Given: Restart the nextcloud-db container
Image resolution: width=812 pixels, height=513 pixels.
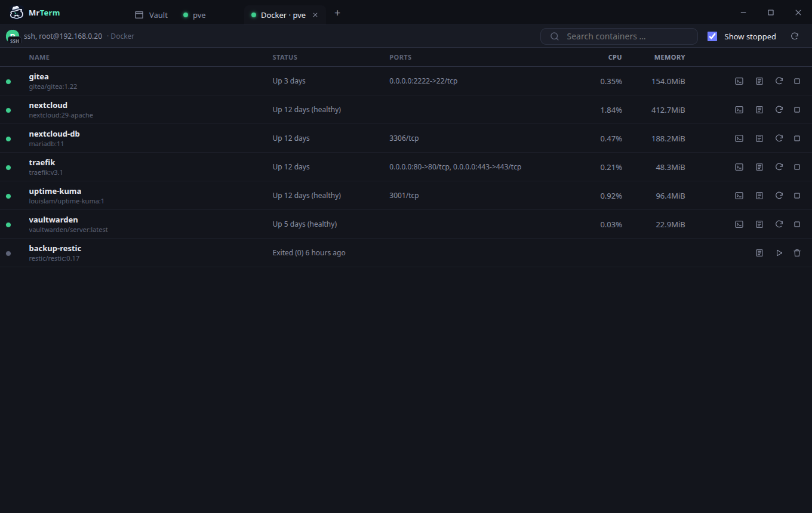Looking at the screenshot, I should [x=779, y=138].
